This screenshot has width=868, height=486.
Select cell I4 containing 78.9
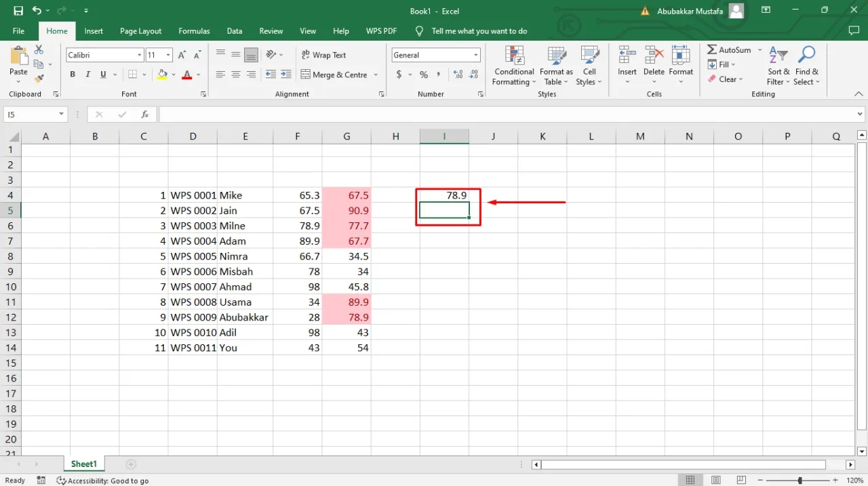tap(444, 195)
